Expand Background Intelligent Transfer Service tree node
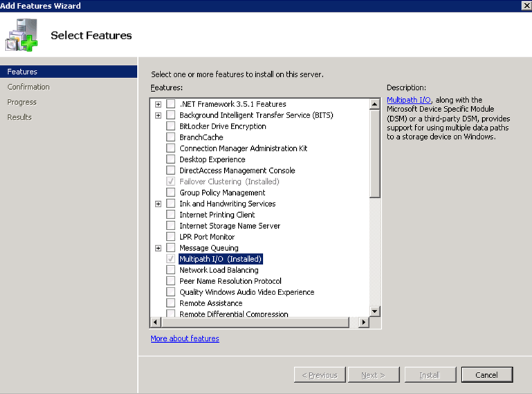Image resolution: width=532 pixels, height=394 pixels. pyautogui.click(x=158, y=115)
